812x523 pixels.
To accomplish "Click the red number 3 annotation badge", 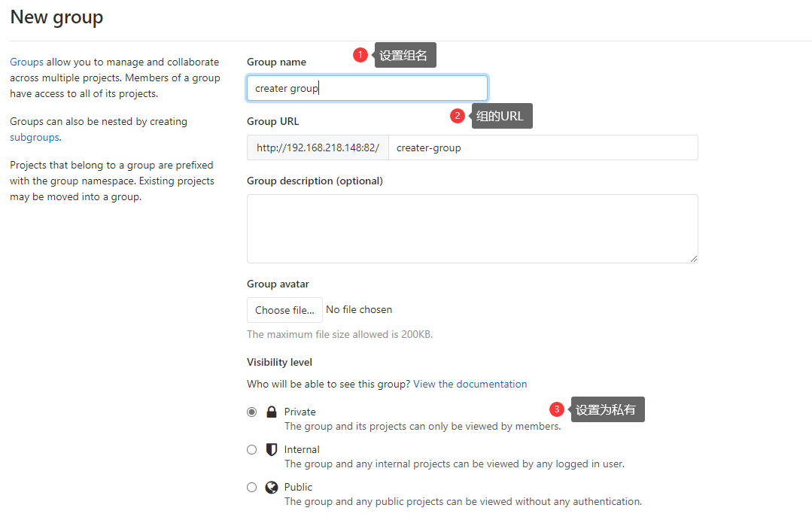I will coord(557,409).
